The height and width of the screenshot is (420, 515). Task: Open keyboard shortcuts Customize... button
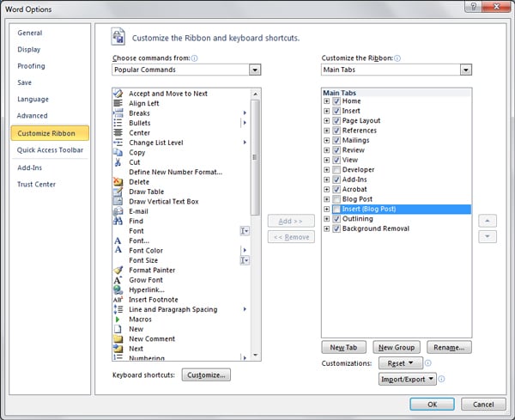click(206, 375)
